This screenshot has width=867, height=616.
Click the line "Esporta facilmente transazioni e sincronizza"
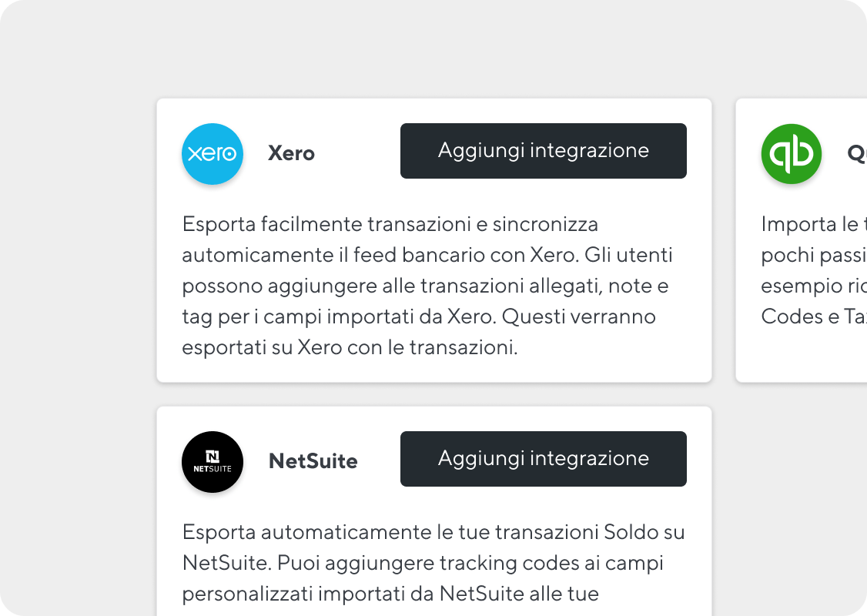pos(390,224)
